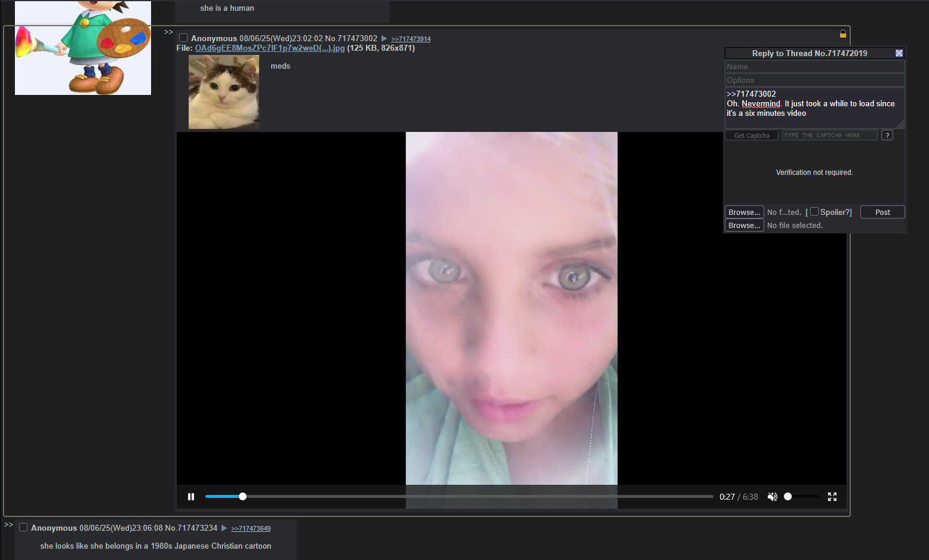Open captcha help question mark
The image size is (929, 560).
point(887,136)
